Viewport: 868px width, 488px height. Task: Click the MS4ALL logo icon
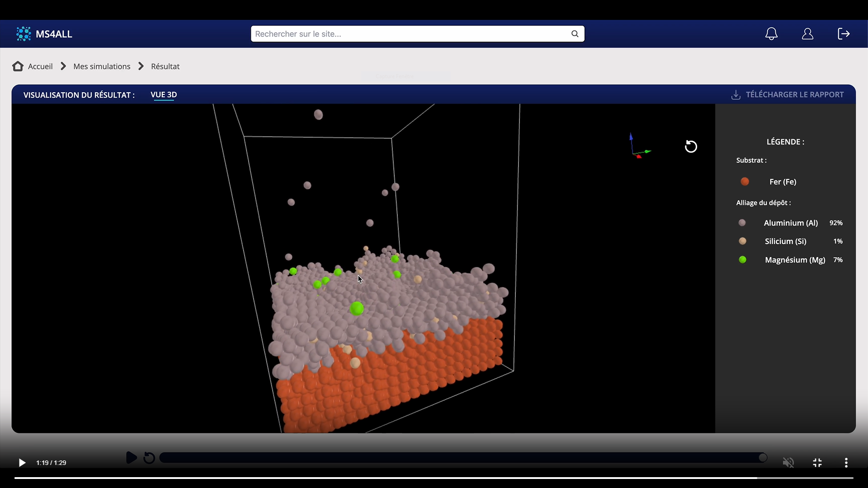(24, 34)
